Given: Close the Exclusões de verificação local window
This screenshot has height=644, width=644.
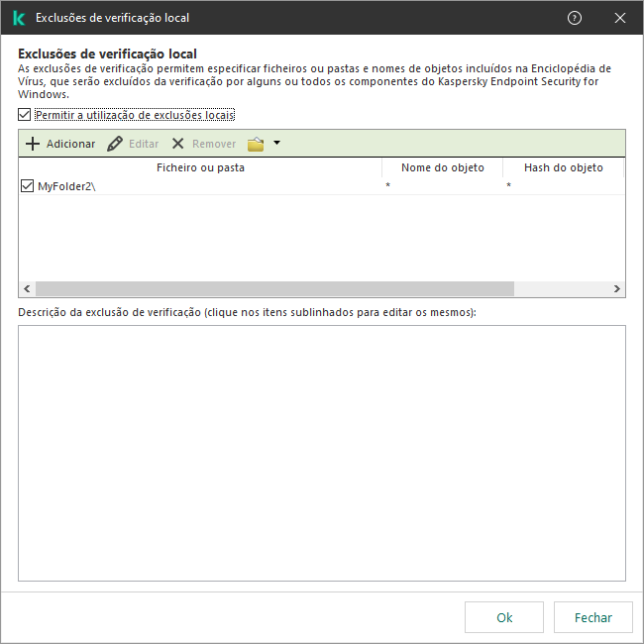Looking at the screenshot, I should pos(620,18).
